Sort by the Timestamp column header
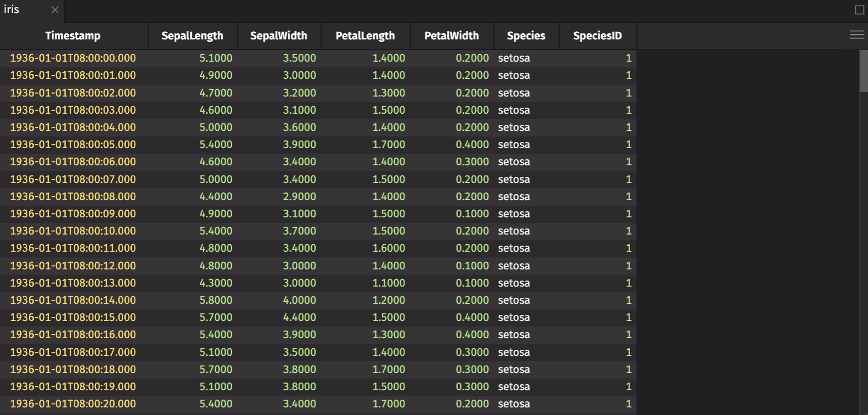The height and width of the screenshot is (415, 868). coord(73,36)
